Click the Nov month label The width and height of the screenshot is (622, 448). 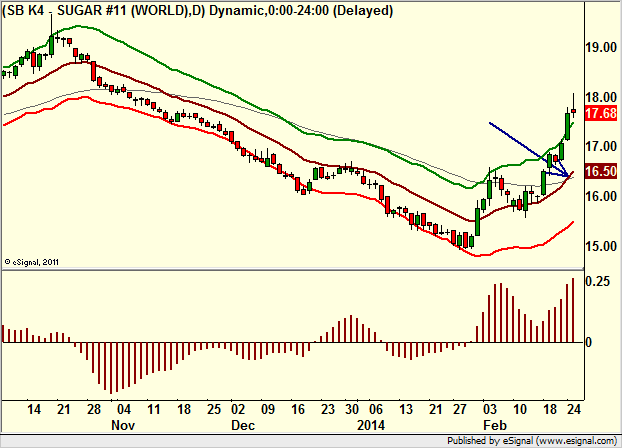coord(123,425)
